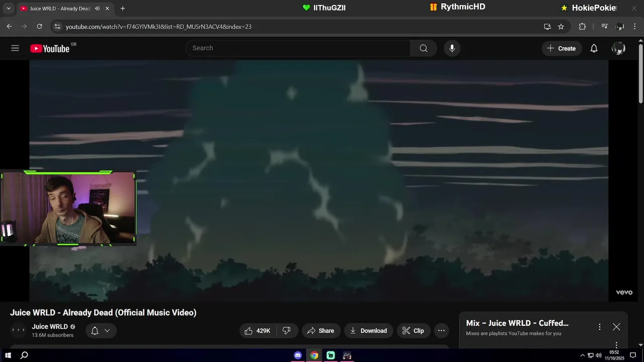
Task: Open media control icon in Chrome toolbar
Action: 605,27
